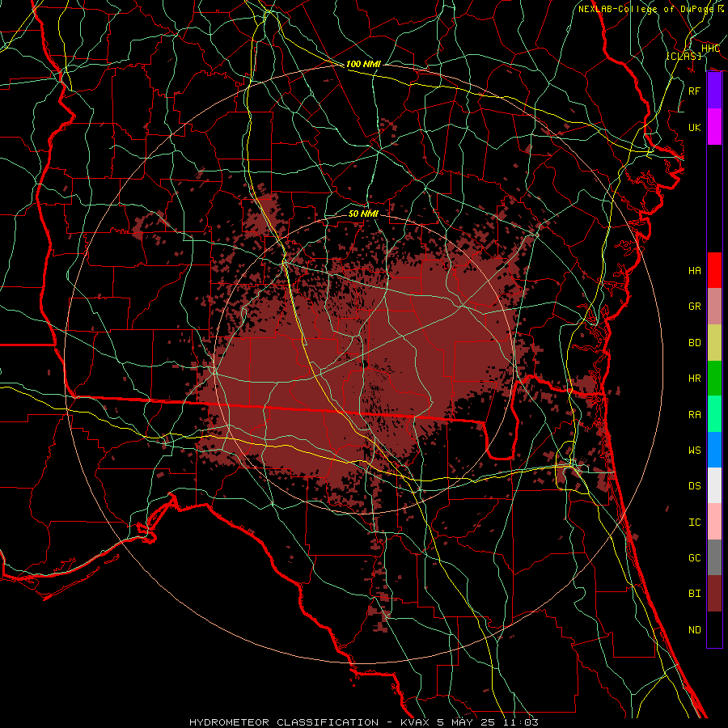The height and width of the screenshot is (728, 728).
Task: Click the BI legend label
Action: [695, 594]
